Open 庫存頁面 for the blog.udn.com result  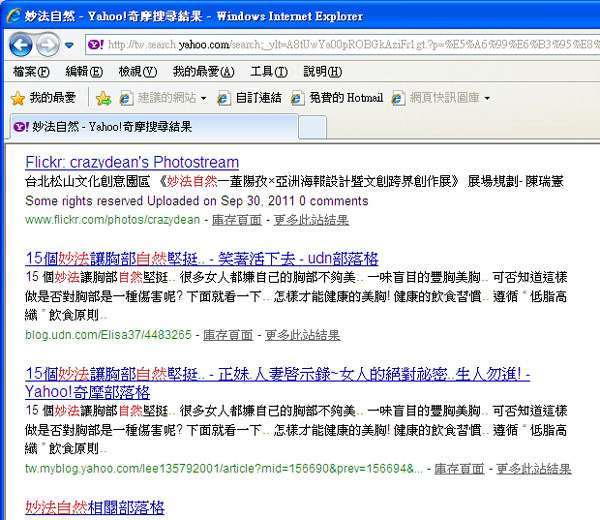(x=228, y=335)
